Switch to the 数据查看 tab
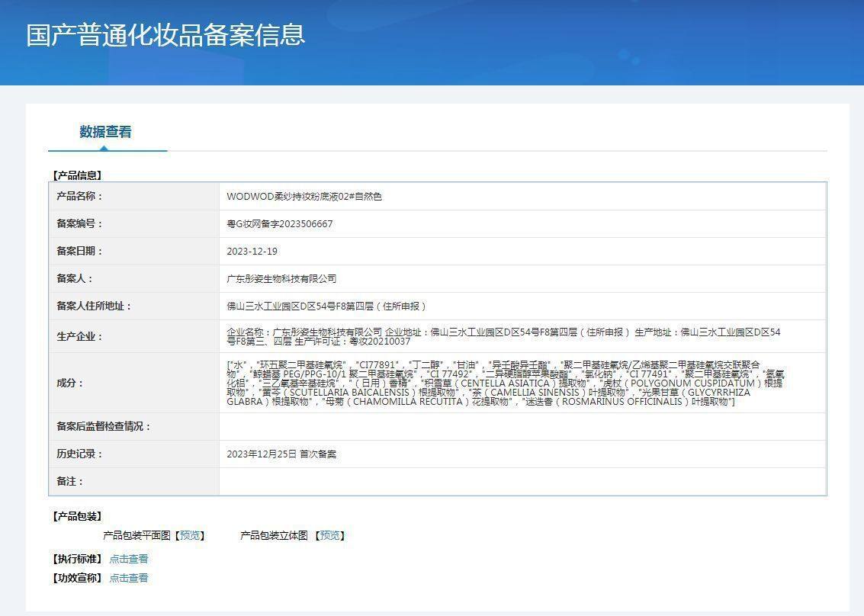The height and width of the screenshot is (616, 864). [105, 132]
